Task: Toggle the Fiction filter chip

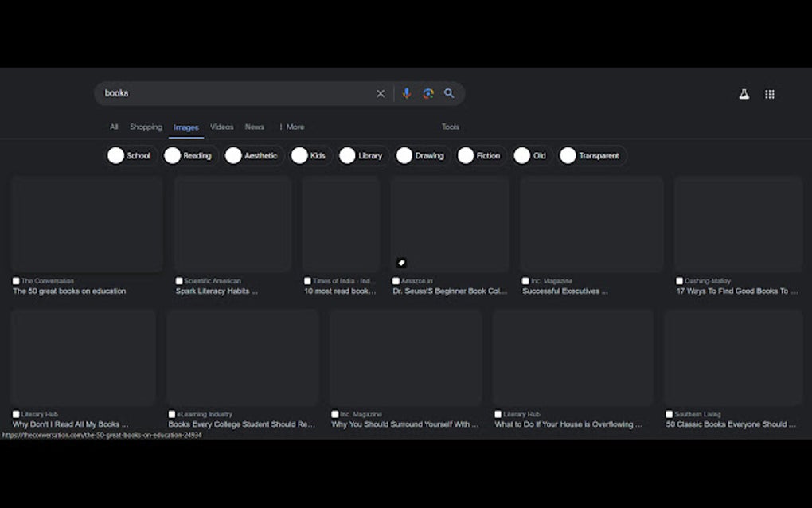Action: [480, 155]
